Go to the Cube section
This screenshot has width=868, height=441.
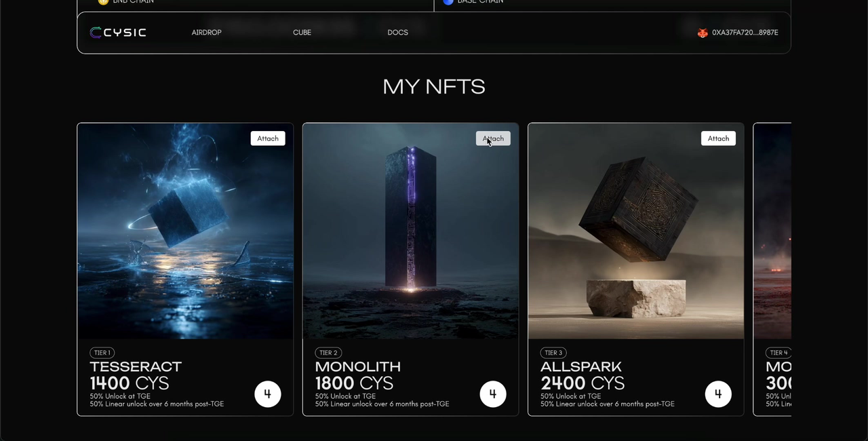(302, 33)
